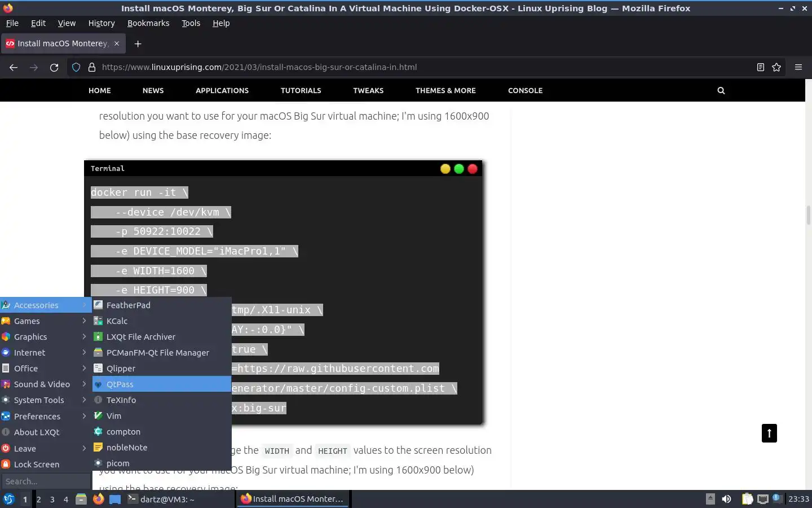This screenshot has height=508, width=812.
Task: Open the TUTORIALS nav link
Action: click(x=301, y=90)
